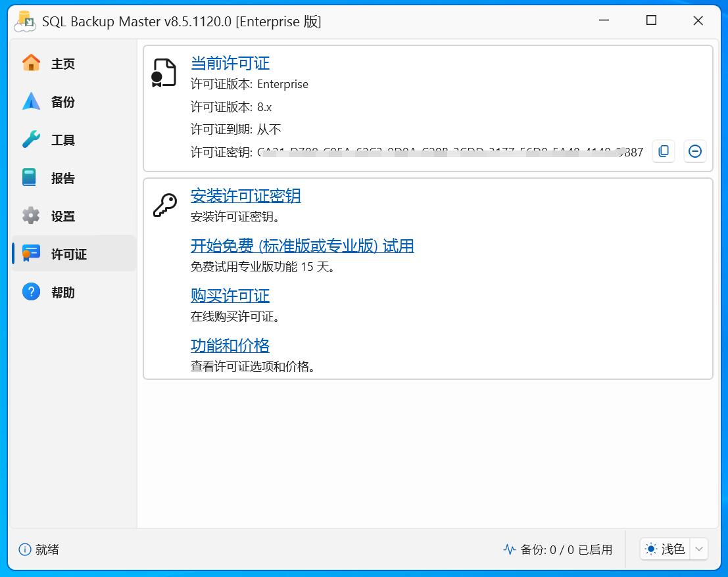Click the 备份: 0 / 0 已启用 status text
Image resolution: width=728 pixels, height=577 pixels.
point(566,549)
